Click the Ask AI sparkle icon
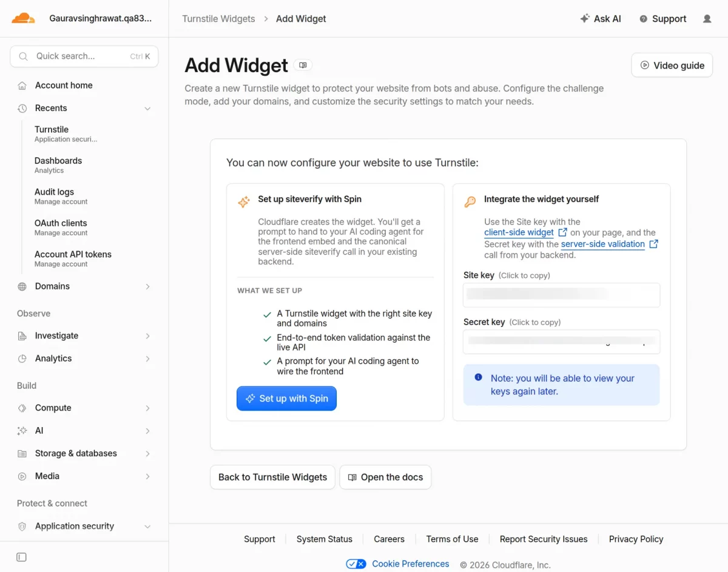 (585, 19)
